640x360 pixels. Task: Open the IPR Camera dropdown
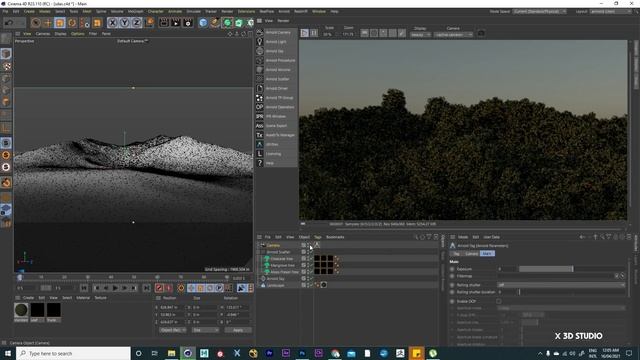tap(453, 35)
